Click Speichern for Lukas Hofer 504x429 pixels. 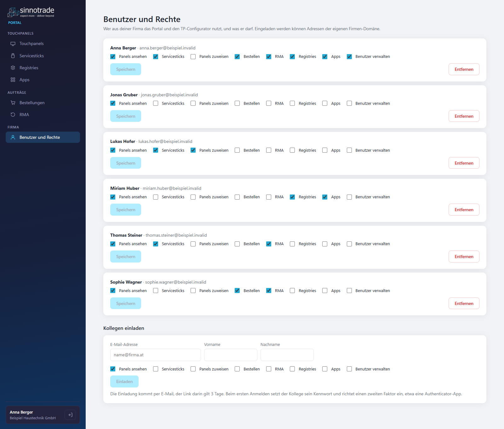[x=126, y=163]
